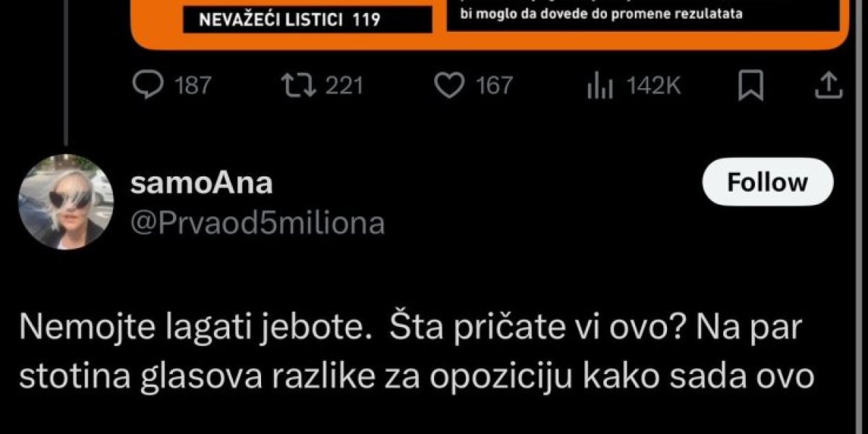Bookmark the post with the bookmark icon
Viewport: 868px width, 434px height.
[x=752, y=87]
